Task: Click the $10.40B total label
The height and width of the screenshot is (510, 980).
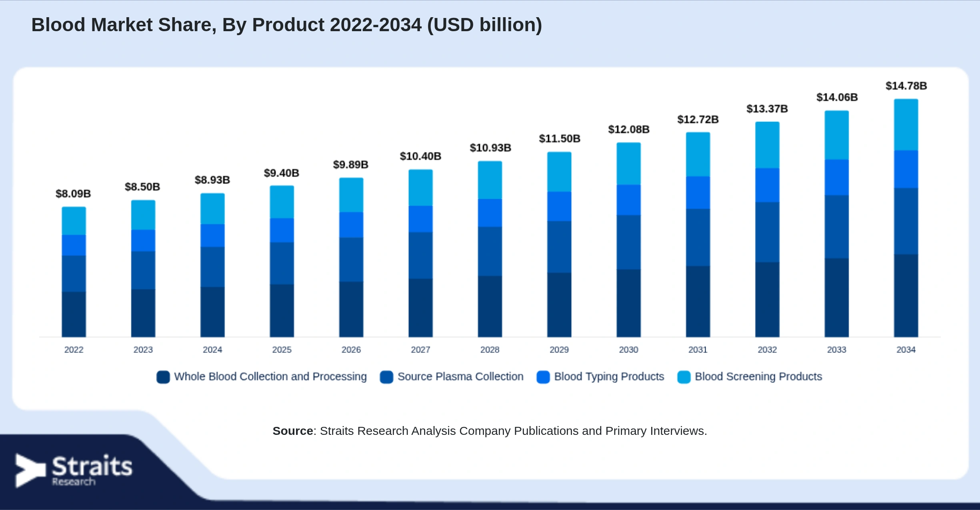Action: click(420, 156)
